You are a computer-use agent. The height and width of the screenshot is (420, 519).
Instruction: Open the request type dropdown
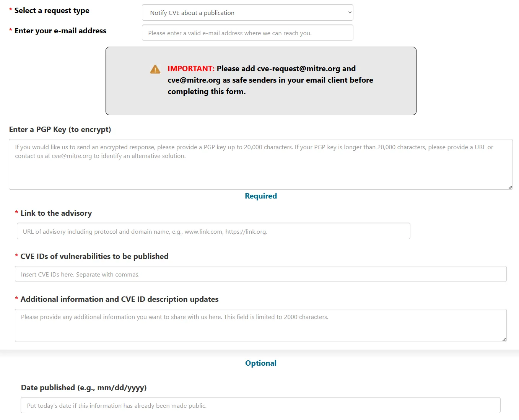pyautogui.click(x=247, y=13)
